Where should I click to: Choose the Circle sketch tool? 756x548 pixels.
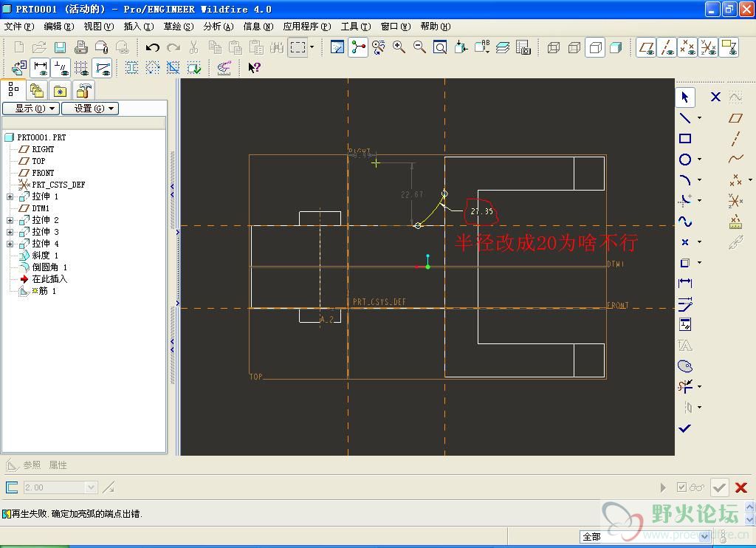pos(685,160)
